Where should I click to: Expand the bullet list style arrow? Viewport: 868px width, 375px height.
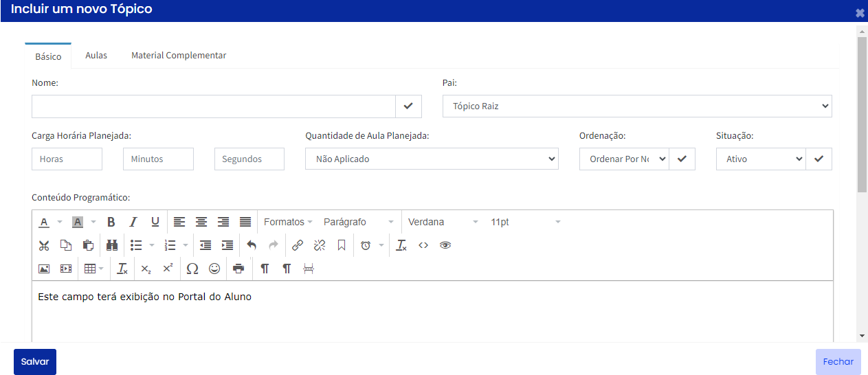tap(151, 245)
